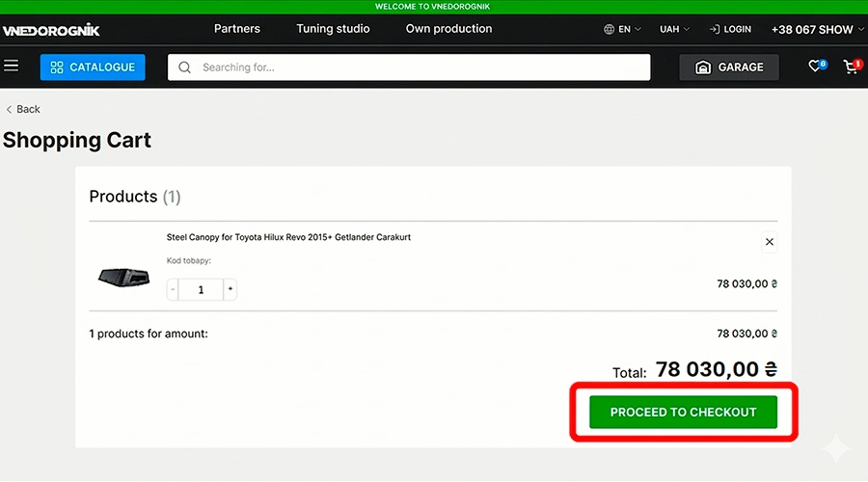Click the Vnedorognik logo
This screenshot has width=868, height=482.
click(x=51, y=30)
